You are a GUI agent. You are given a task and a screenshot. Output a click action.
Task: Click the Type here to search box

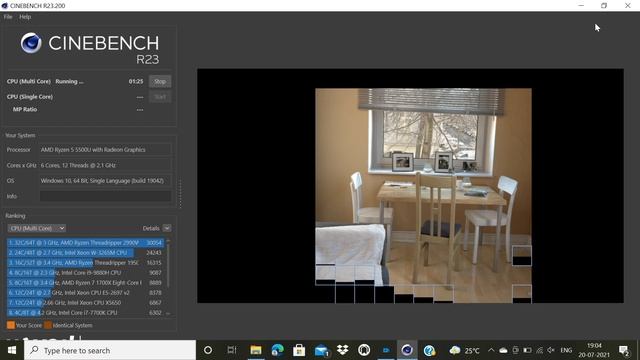(110, 350)
